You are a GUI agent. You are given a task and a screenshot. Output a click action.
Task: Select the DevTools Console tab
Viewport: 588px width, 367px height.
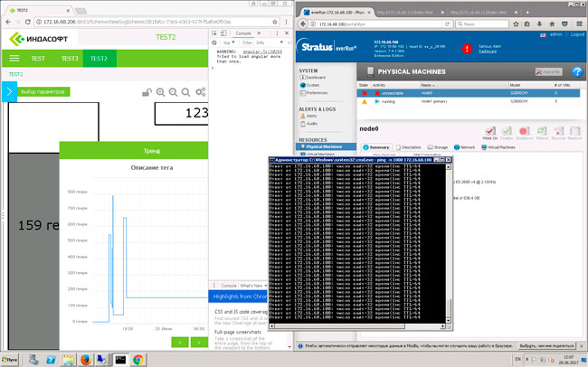[243, 33]
